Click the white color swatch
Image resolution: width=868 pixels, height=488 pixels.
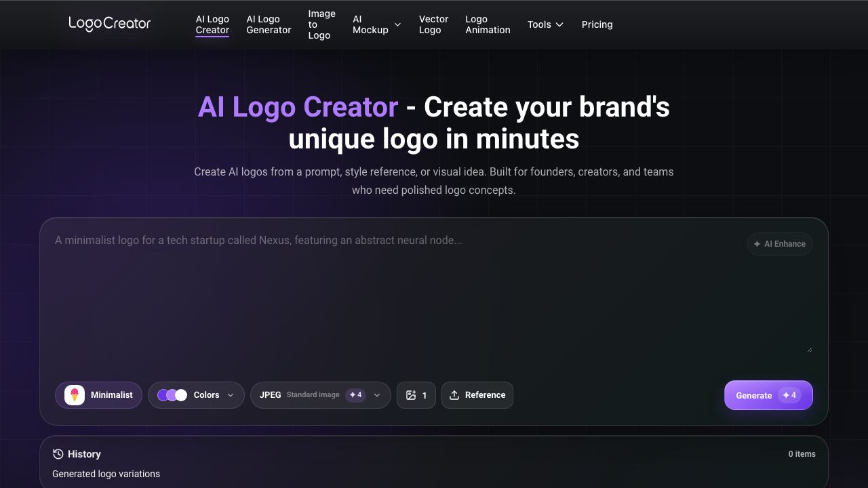pos(181,395)
